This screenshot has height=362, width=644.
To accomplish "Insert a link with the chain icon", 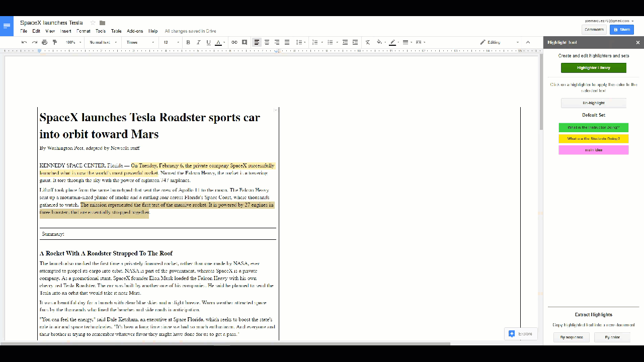I will [x=234, y=42].
